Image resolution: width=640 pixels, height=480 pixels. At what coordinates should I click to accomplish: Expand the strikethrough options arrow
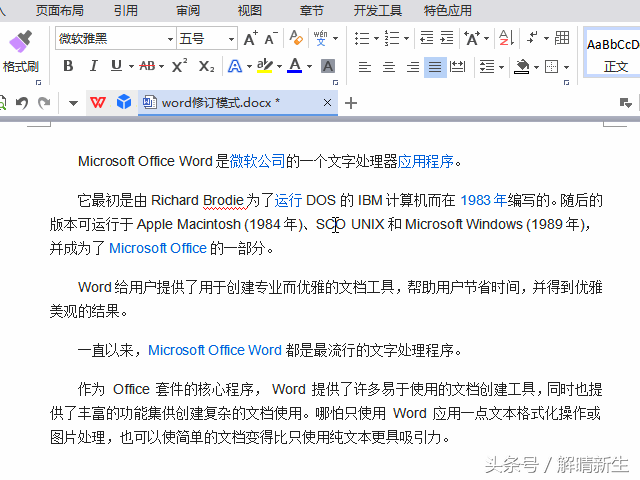(x=161, y=67)
